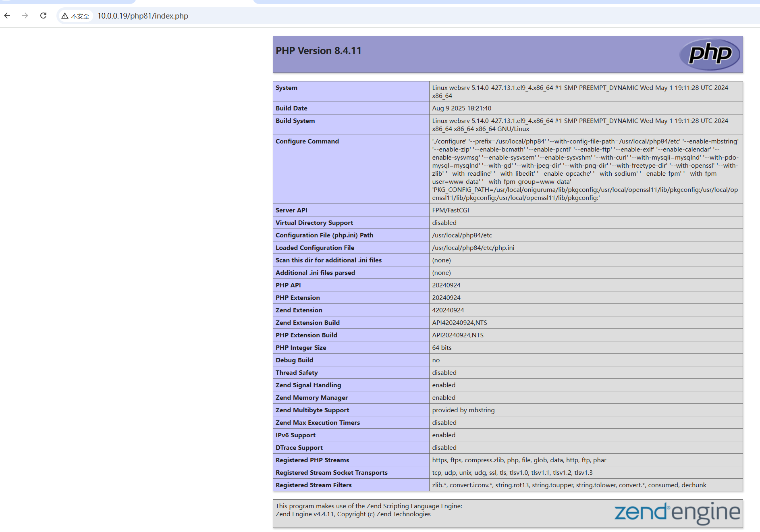The image size is (760, 532).
Task: Click the path value '/usr/local/php84/etc'
Action: pos(462,235)
